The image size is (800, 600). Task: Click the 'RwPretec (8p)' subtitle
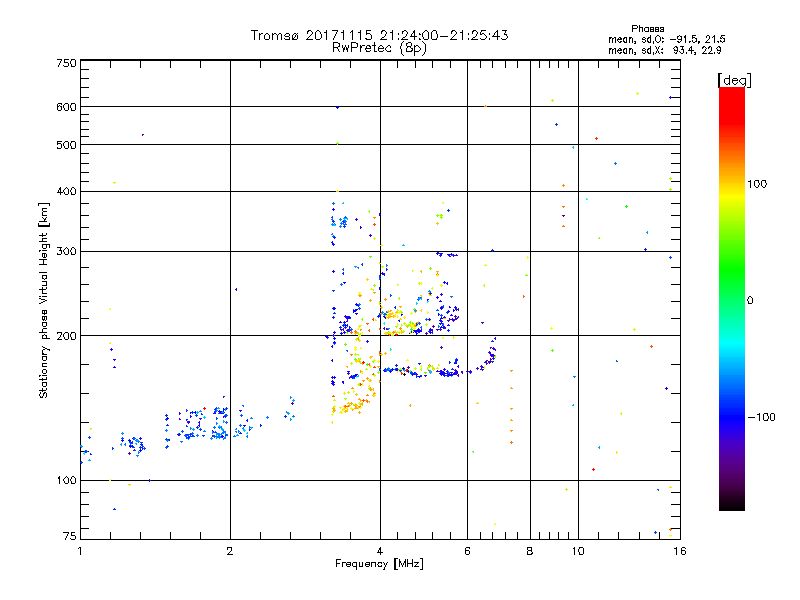pos(379,48)
